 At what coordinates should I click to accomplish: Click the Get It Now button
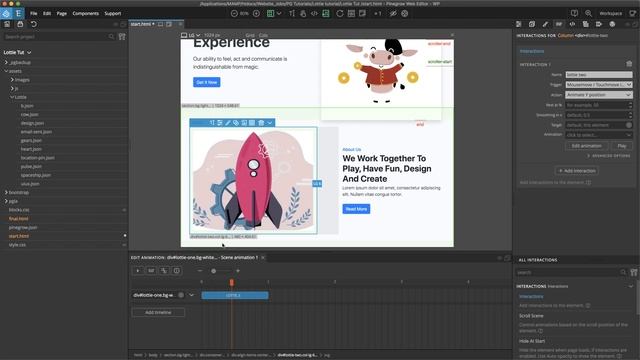(207, 82)
